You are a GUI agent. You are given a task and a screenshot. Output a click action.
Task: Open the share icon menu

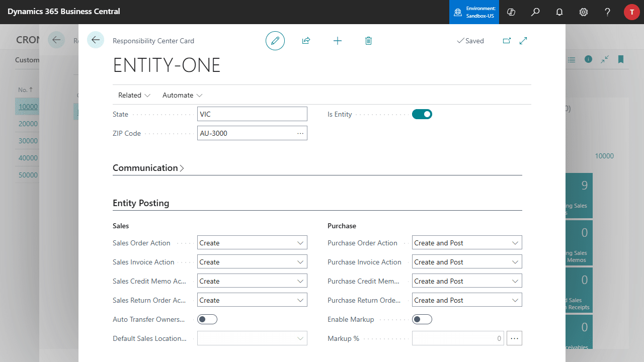(x=306, y=41)
